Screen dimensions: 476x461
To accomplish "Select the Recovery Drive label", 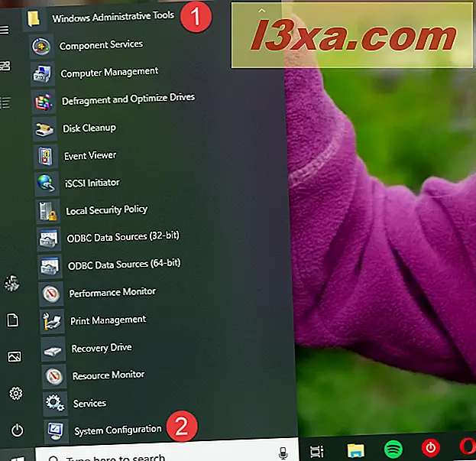I will (x=102, y=348).
